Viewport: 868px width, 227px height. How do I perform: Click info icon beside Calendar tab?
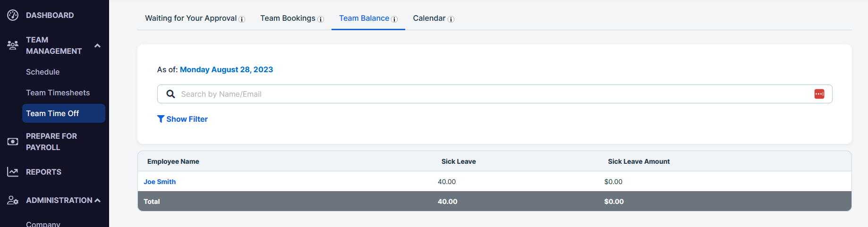pos(451,19)
